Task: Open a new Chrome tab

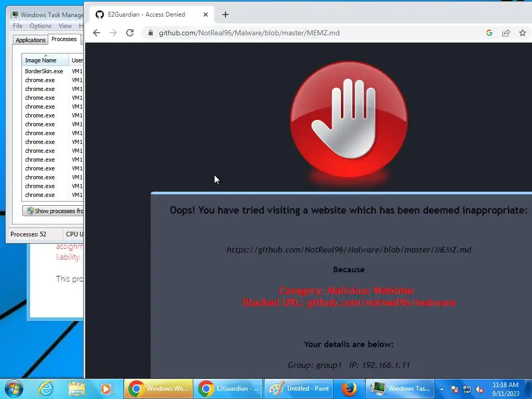Action: coord(225,15)
